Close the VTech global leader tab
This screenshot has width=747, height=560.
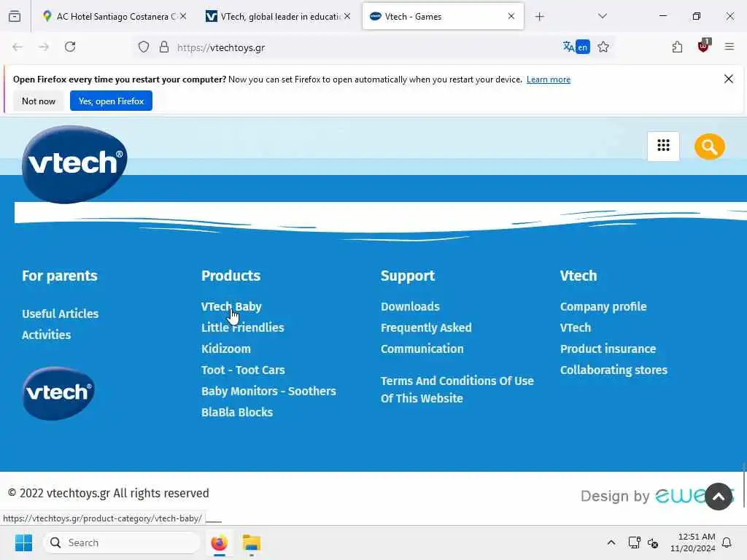point(347,16)
